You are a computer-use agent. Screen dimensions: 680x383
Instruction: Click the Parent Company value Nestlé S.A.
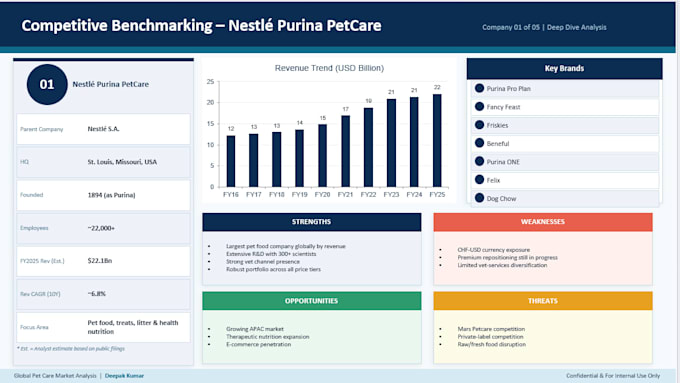pyautogui.click(x=103, y=129)
